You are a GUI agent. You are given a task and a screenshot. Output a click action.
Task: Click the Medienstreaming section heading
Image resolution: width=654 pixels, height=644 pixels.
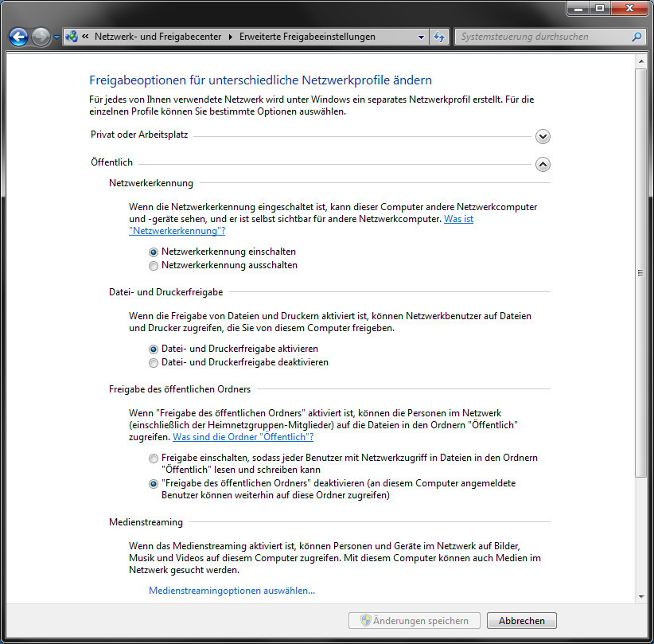pos(146,522)
